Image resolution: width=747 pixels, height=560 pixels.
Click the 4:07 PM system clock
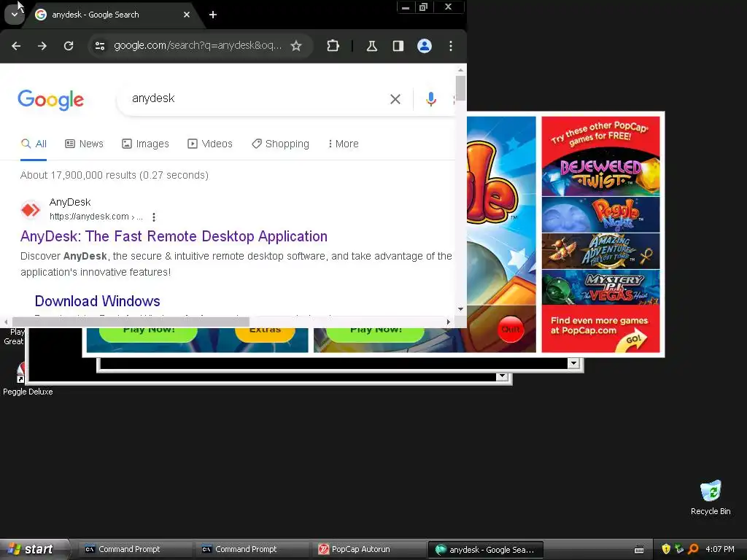pos(720,549)
